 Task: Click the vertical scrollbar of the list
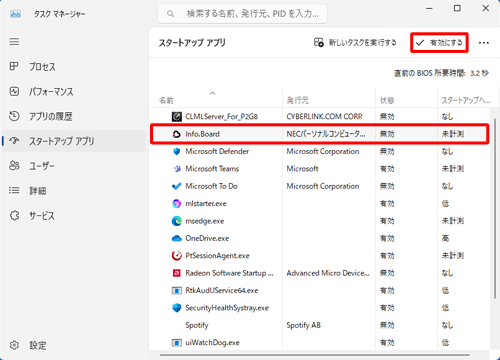tap(494, 208)
